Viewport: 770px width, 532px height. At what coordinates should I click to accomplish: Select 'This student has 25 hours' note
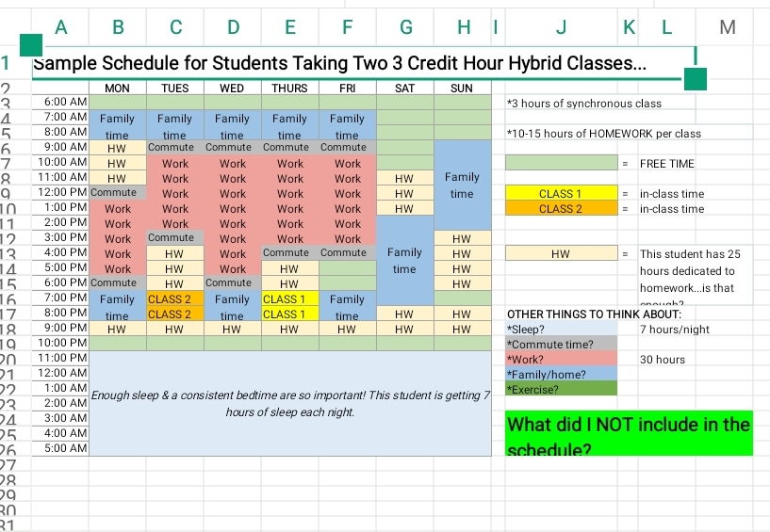pyautogui.click(x=696, y=275)
